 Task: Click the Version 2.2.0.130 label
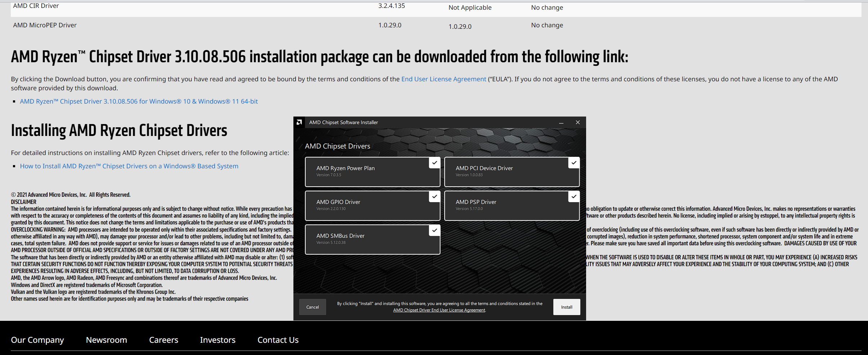pos(331,209)
